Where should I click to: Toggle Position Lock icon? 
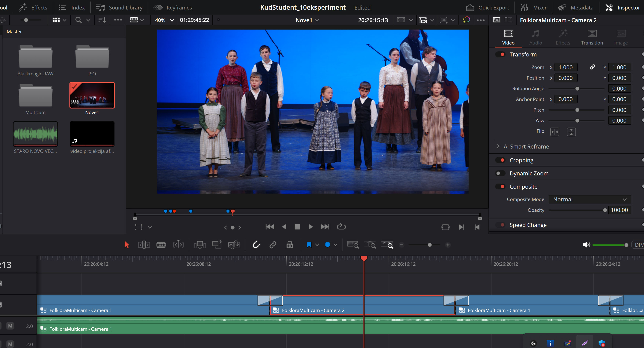point(290,245)
